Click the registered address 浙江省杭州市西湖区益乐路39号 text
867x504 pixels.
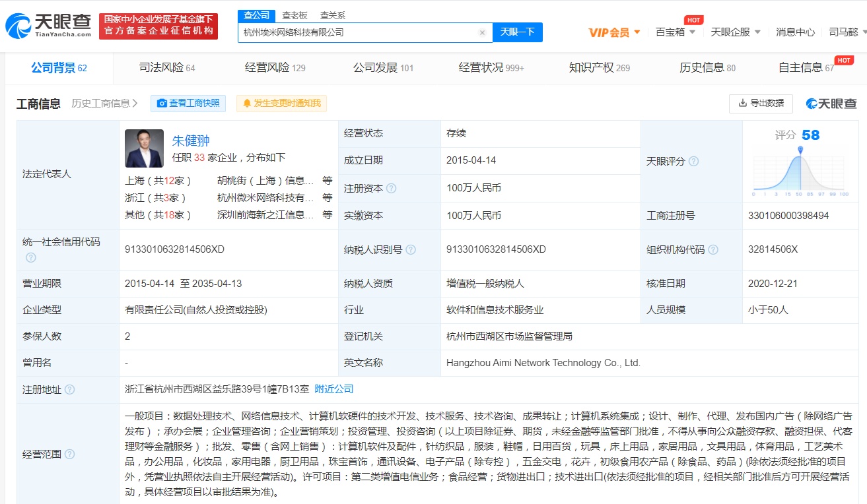tap(217, 389)
